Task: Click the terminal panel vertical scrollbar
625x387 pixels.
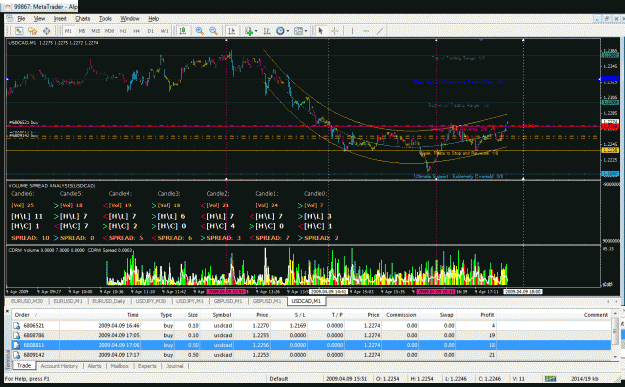Action: click(615, 335)
